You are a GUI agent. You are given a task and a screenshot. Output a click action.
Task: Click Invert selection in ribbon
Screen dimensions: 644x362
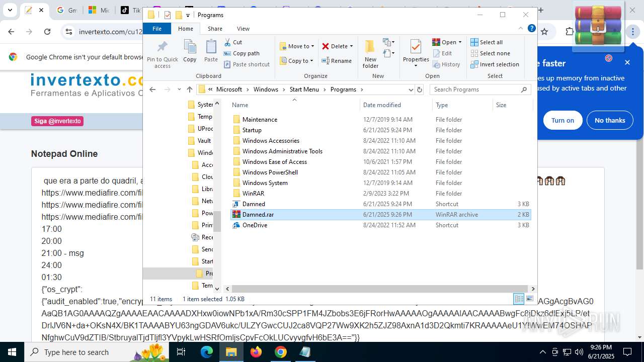(x=495, y=64)
